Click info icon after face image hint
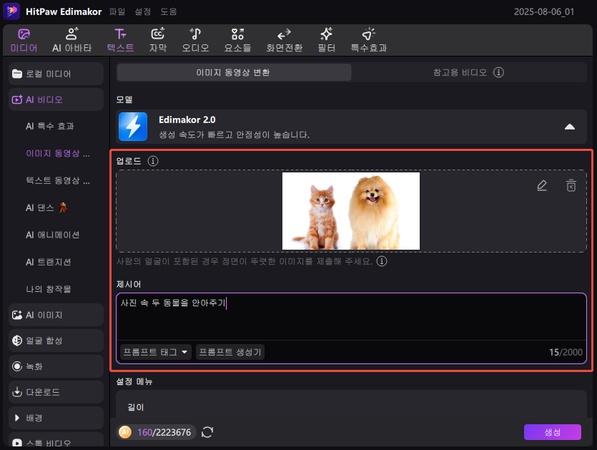Image resolution: width=597 pixels, height=450 pixels. [382, 261]
